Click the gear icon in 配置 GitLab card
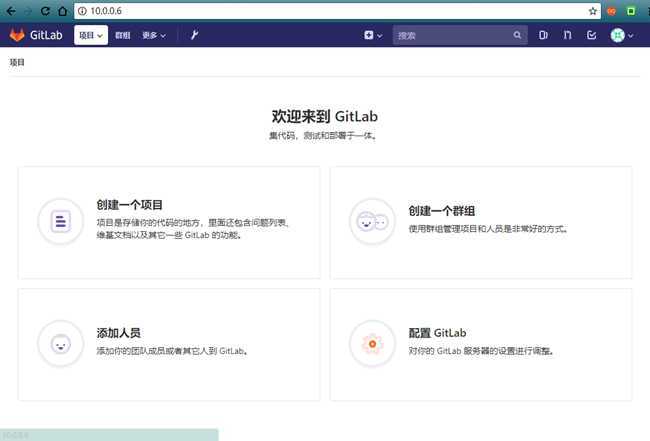This screenshot has height=441, width=650. tap(372, 344)
